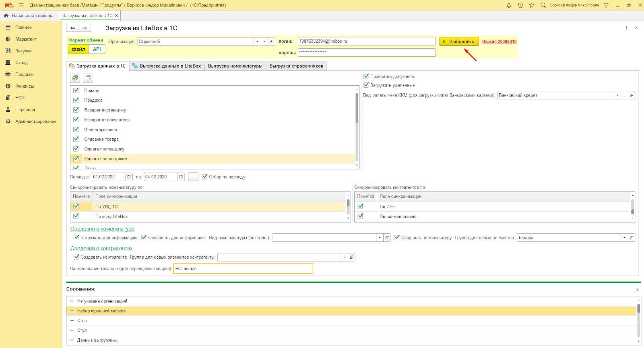This screenshot has width=644, height=348.
Task: Click the Выполнить button
Action: (459, 41)
